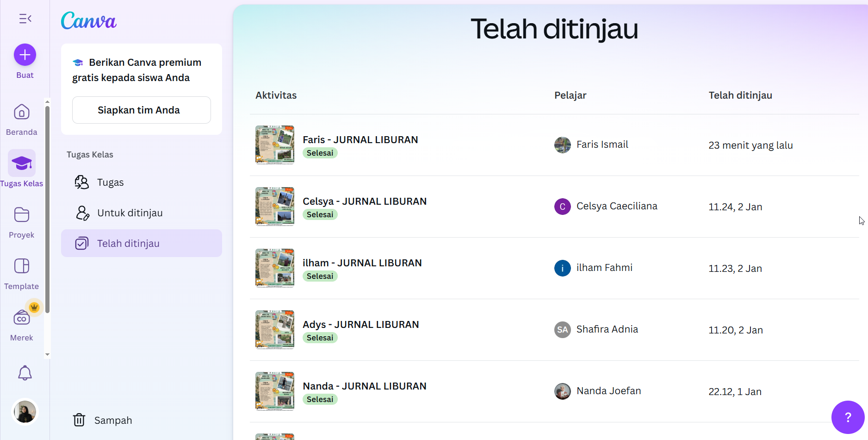Click Nanda - JURNAL LIBURAN title
Screen dimensions: 868x440
[365, 386]
